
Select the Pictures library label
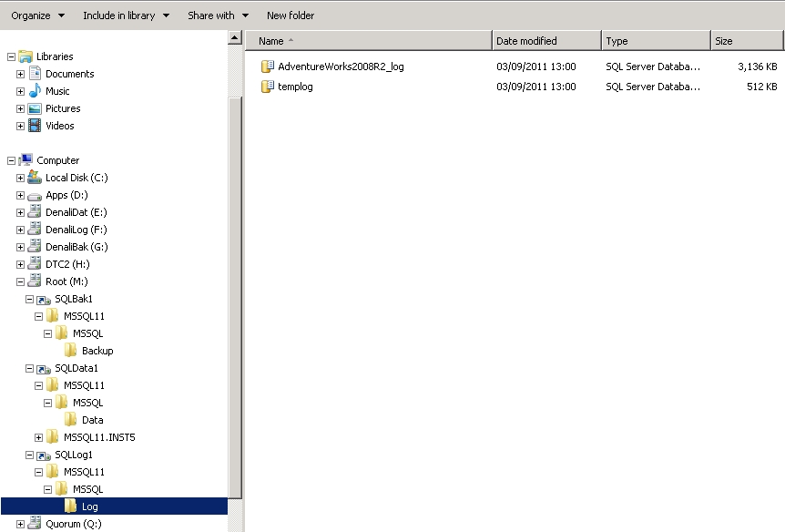(x=63, y=108)
